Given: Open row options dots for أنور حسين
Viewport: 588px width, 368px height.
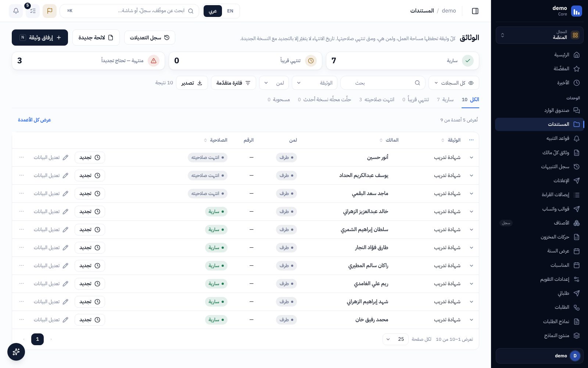Looking at the screenshot, I should coord(22,158).
